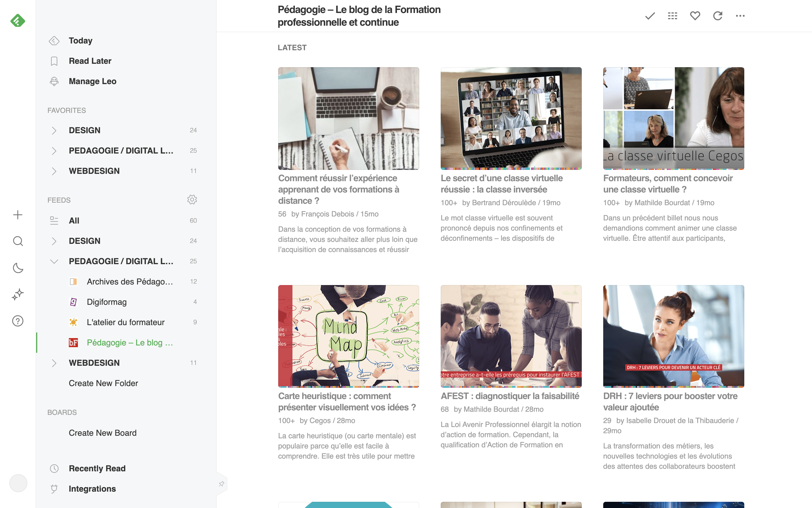Open the Mind Map article thumbnail
Image resolution: width=812 pixels, height=508 pixels.
(348, 336)
